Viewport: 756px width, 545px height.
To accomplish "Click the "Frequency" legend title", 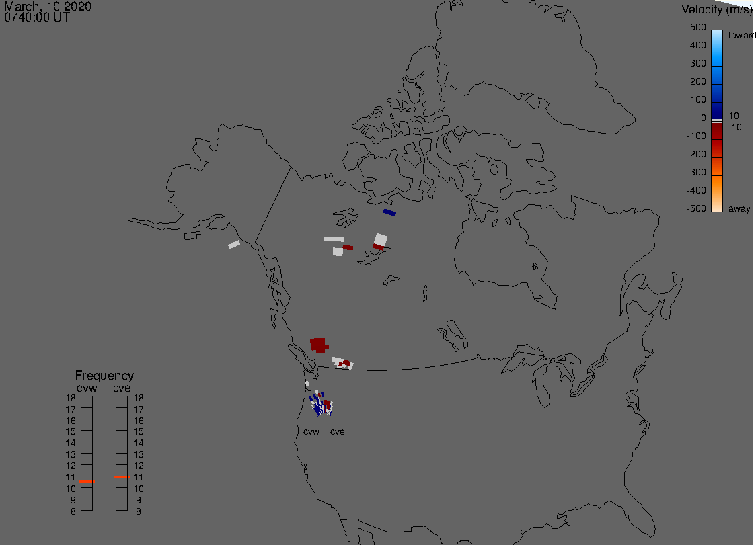I will [104, 376].
